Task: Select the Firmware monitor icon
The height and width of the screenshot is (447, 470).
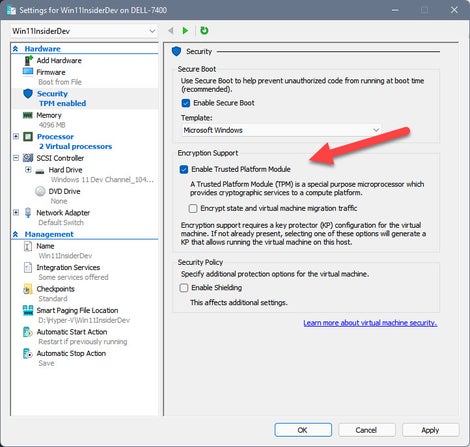Action: coord(28,72)
